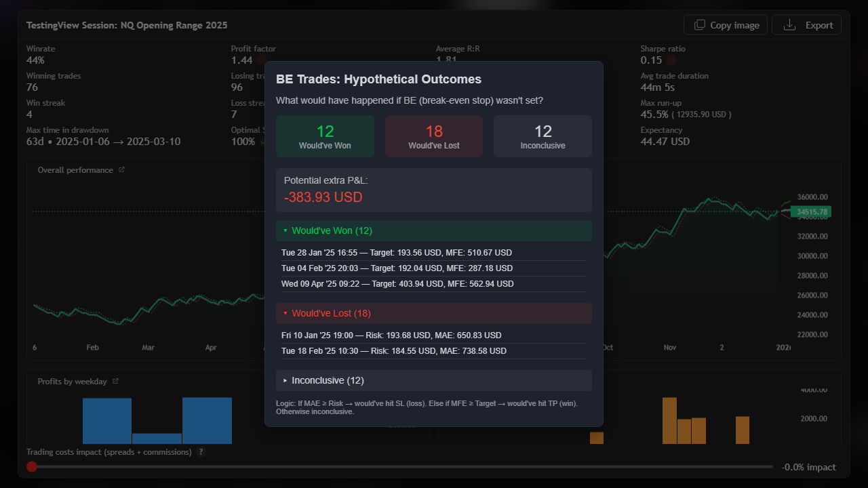Image resolution: width=868 pixels, height=488 pixels.
Task: Select the 12 Inconclusive summary card
Action: [542, 136]
